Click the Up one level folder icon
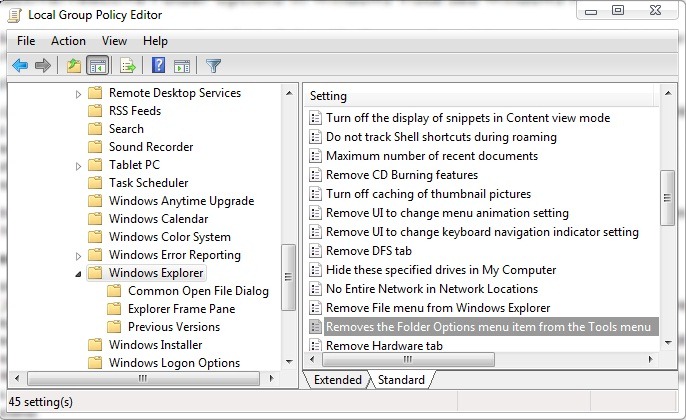 [x=74, y=66]
